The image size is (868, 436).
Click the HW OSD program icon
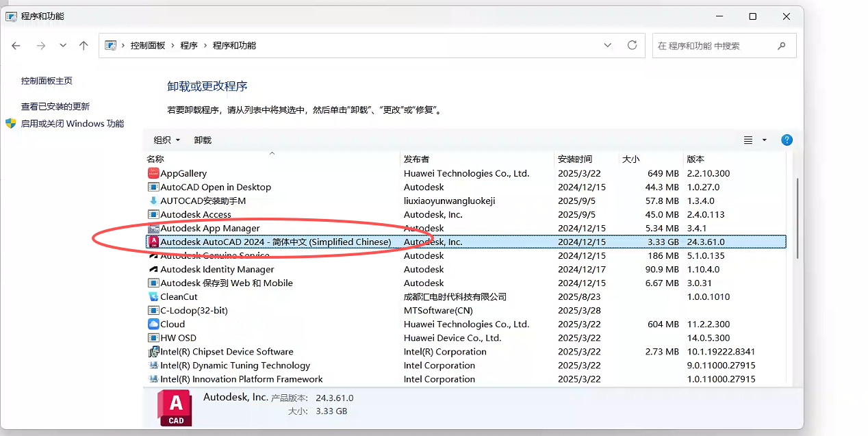[x=153, y=337]
